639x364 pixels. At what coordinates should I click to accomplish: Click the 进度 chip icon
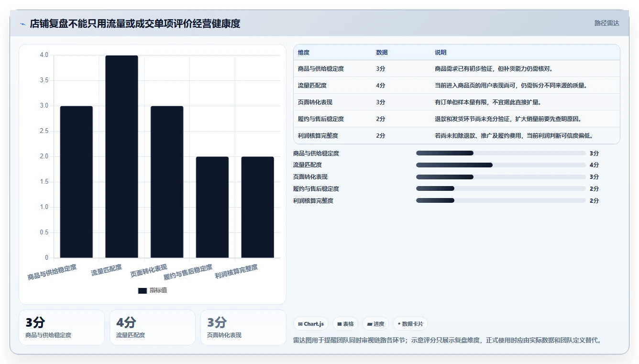370,324
